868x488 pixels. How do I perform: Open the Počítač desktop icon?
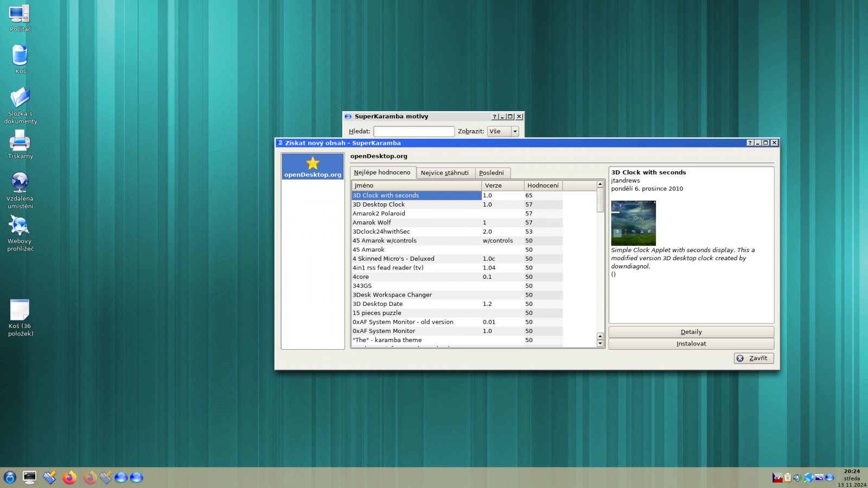20,17
